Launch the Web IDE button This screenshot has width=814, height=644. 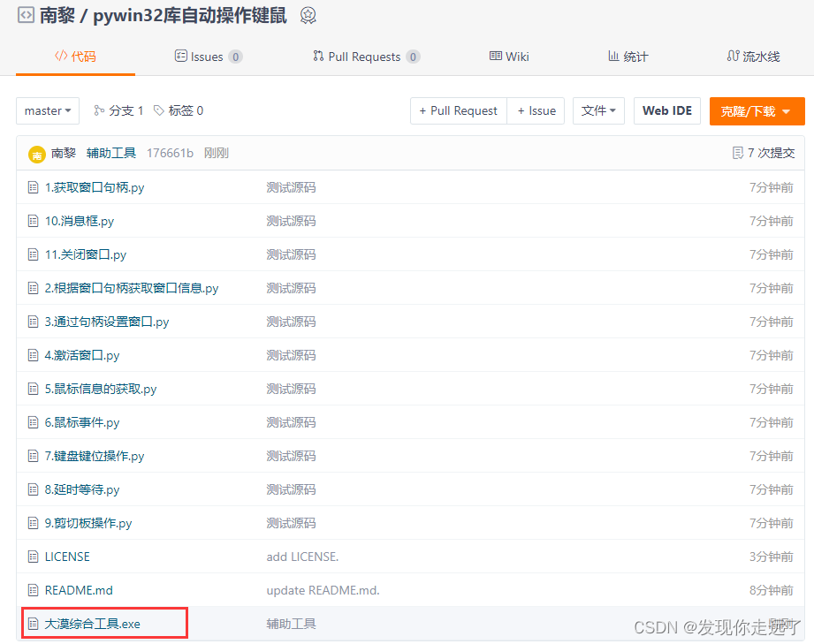[x=667, y=110]
